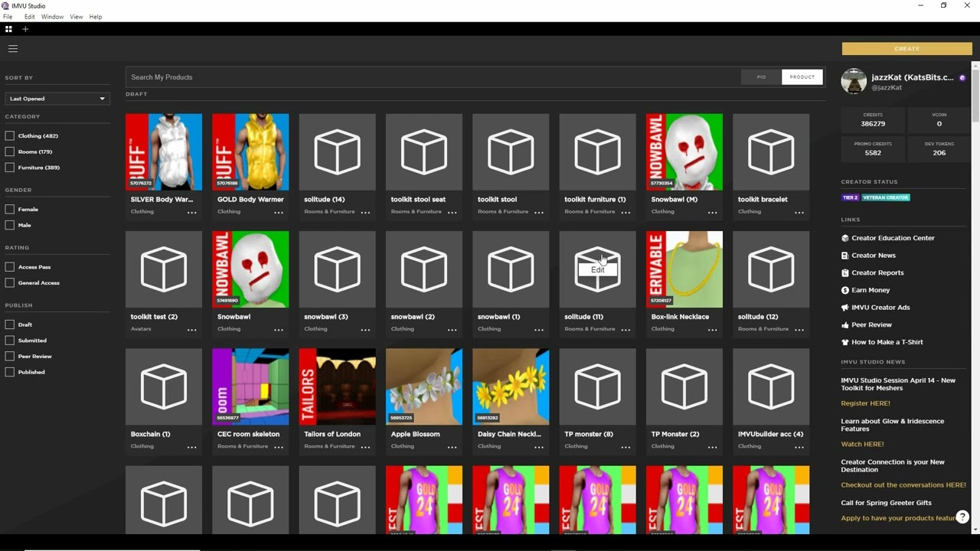Open options for SILVER Body Warmer product
The height and width of the screenshot is (551, 980).
pyautogui.click(x=192, y=212)
